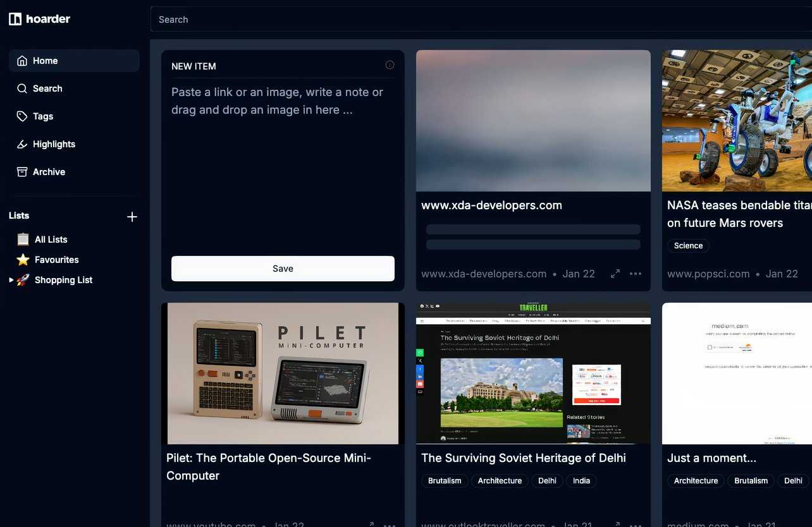Select Brutalism tag on Just a moment card
Viewport: 812px width, 527px height.
click(751, 481)
